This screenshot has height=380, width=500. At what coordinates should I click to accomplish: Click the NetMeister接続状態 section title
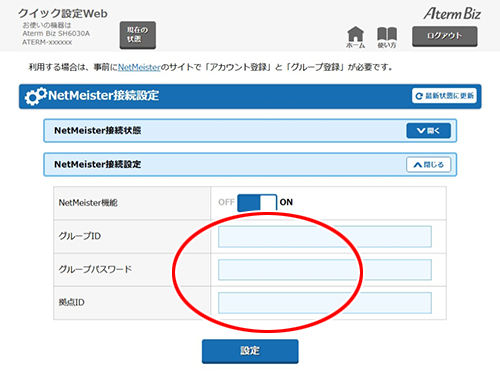point(98,130)
